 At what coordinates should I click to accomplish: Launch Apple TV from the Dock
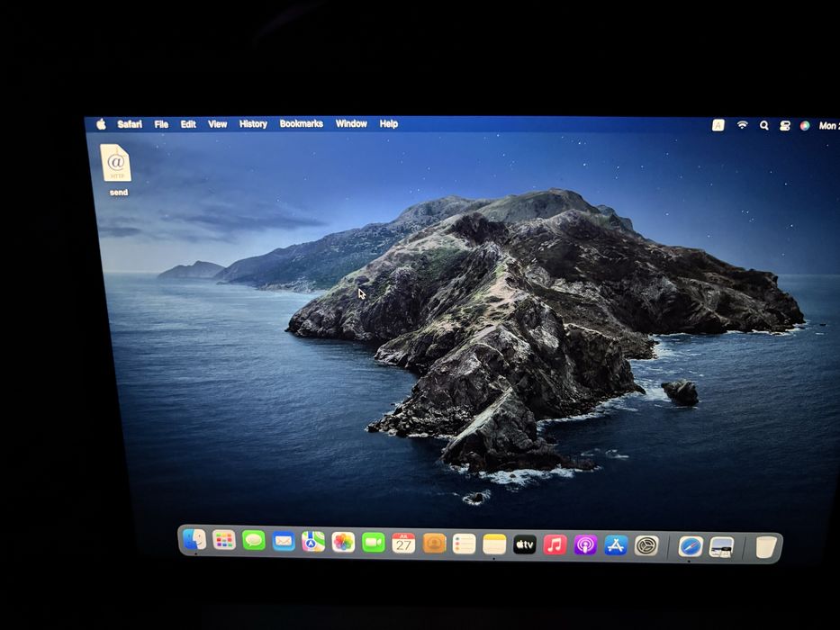click(525, 545)
